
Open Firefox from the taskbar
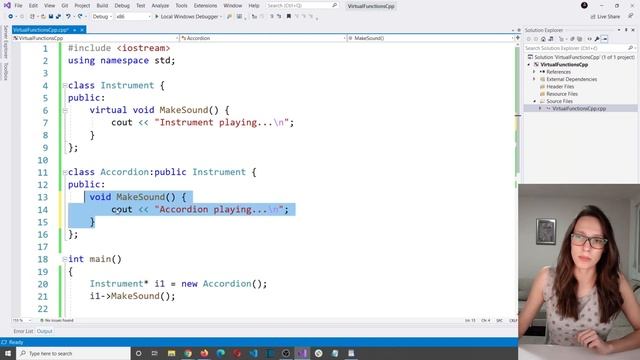[204, 353]
